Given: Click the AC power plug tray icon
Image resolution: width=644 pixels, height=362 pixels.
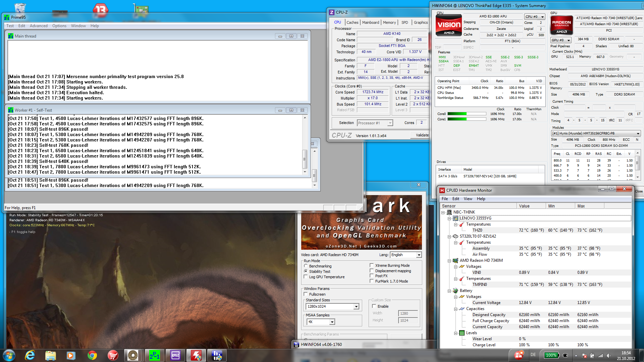Looking at the screenshot, I should [x=566, y=355].
